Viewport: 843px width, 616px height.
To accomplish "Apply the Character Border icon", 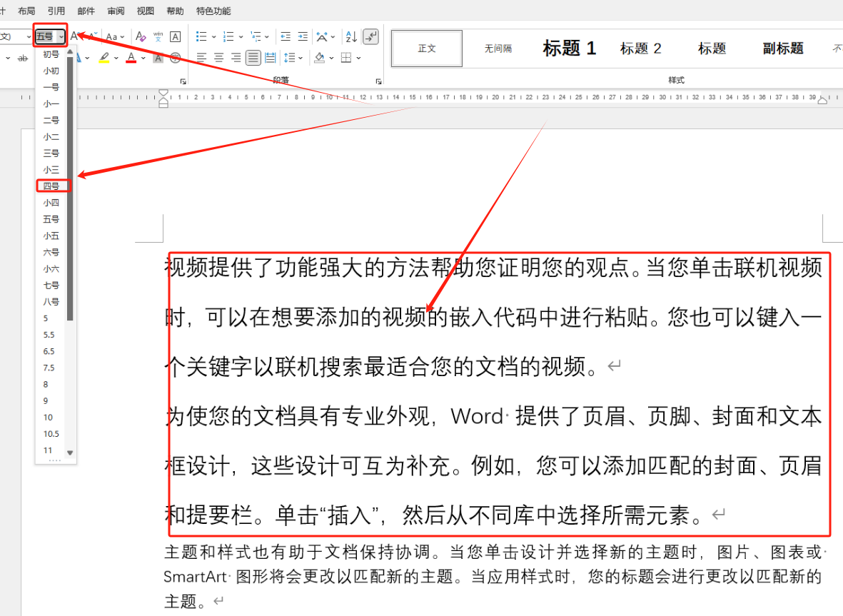I will click(x=175, y=36).
